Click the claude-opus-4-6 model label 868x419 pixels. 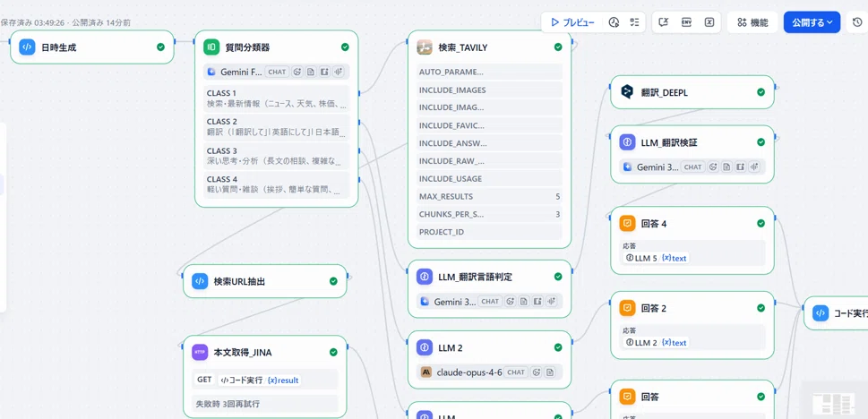pyautogui.click(x=468, y=372)
